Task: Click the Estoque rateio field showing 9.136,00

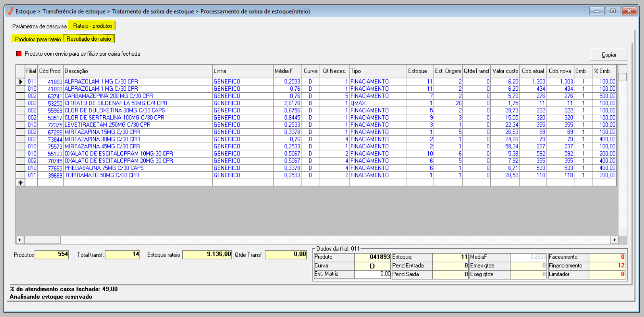Action: tap(207, 254)
